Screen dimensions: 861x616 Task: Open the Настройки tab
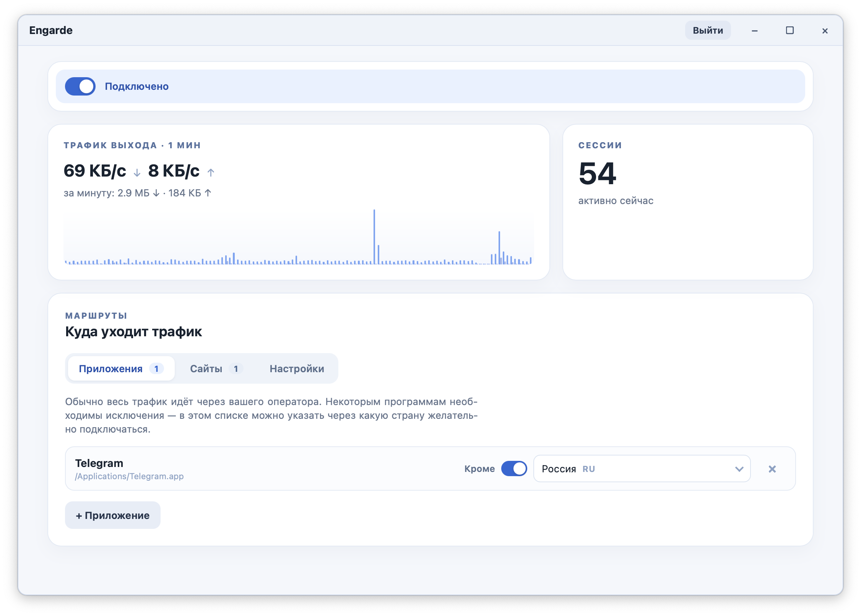coord(297,368)
